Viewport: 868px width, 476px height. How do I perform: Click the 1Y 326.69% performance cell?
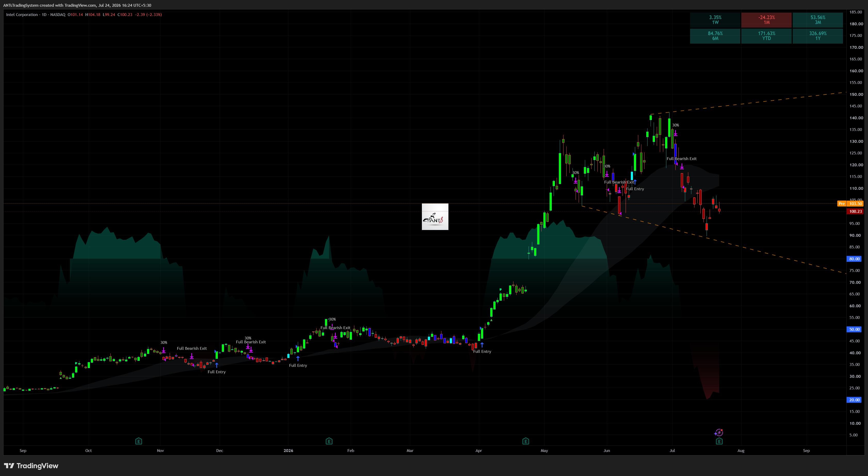coord(817,36)
